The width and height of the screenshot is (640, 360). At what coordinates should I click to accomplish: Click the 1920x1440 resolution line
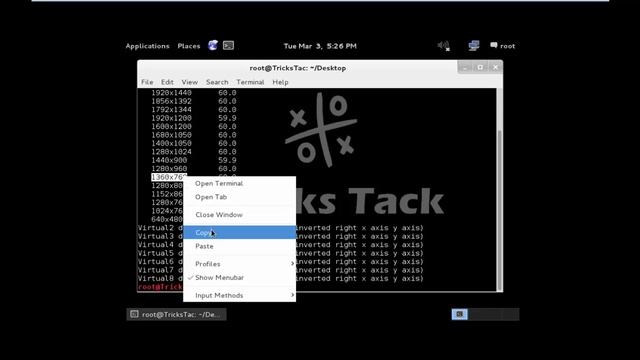193,93
